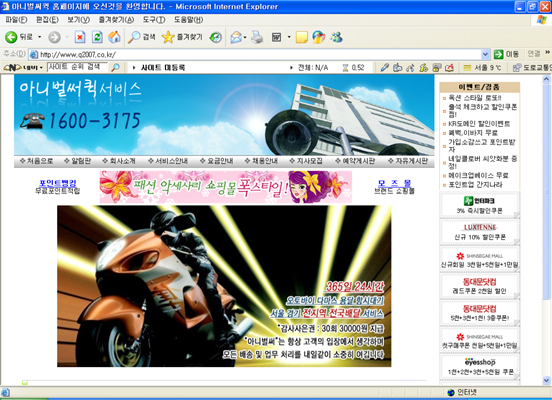552x400 pixels.
Task: Open the 예약게시판 nav link
Action: [x=355, y=161]
